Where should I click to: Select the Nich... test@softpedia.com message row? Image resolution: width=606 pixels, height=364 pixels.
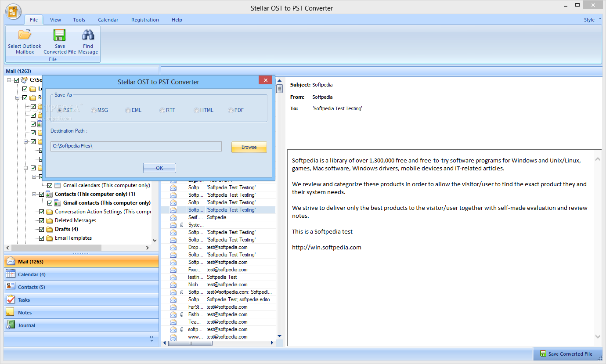pyautogui.click(x=218, y=285)
